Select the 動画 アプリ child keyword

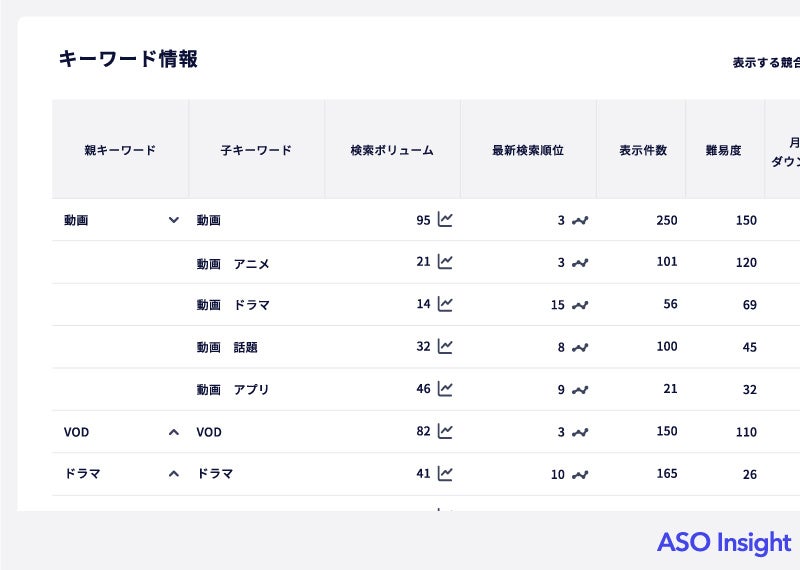[233, 390]
